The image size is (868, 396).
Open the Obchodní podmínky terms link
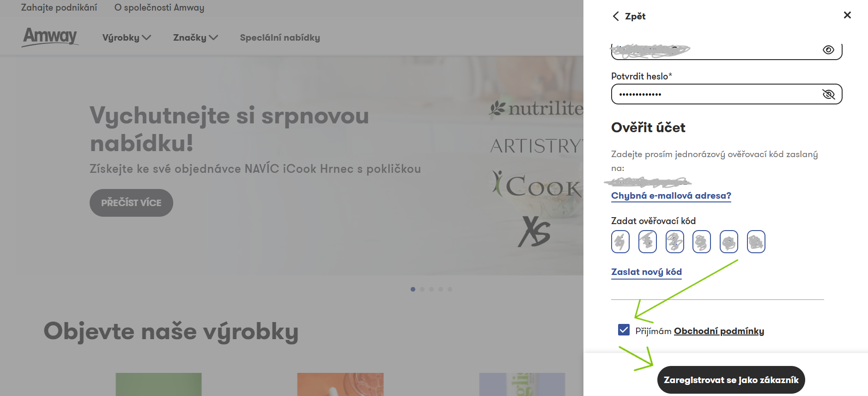[x=719, y=331]
